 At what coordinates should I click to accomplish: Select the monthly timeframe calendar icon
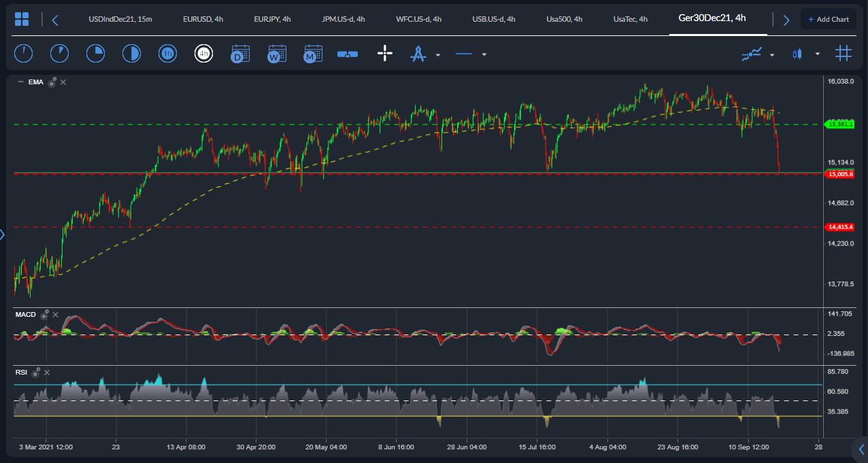coord(312,54)
